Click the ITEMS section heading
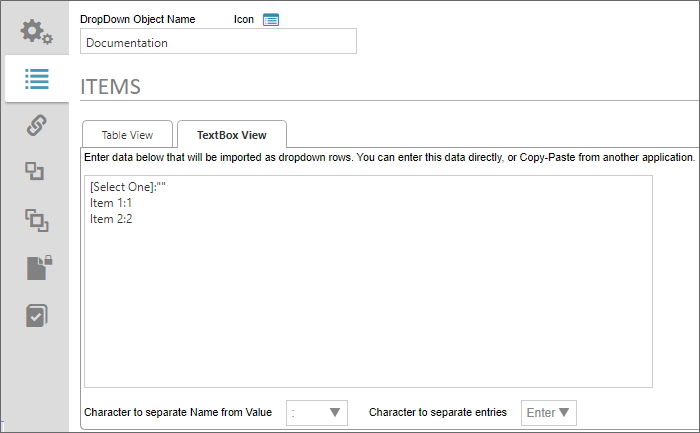Screen dimensions: 700x433 pyautogui.click(x=110, y=87)
